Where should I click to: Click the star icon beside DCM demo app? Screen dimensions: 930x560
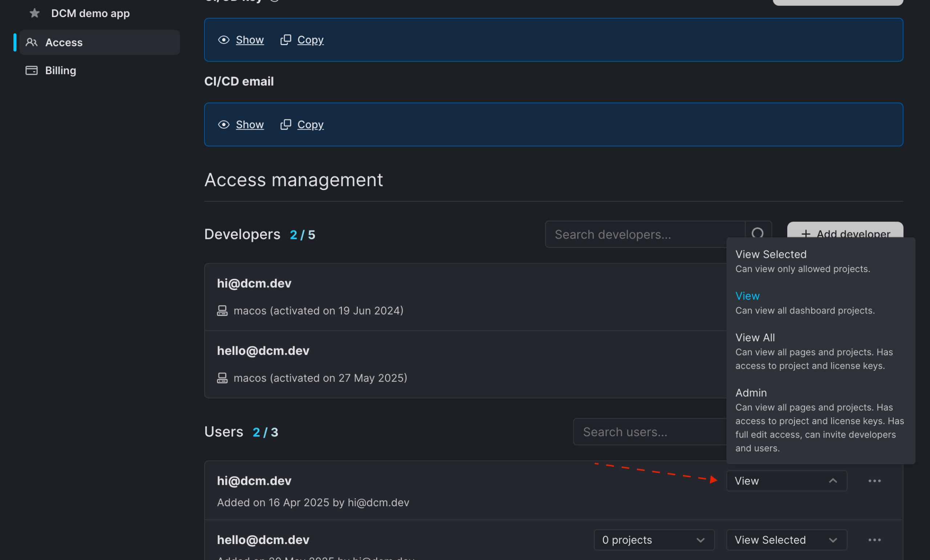click(35, 13)
